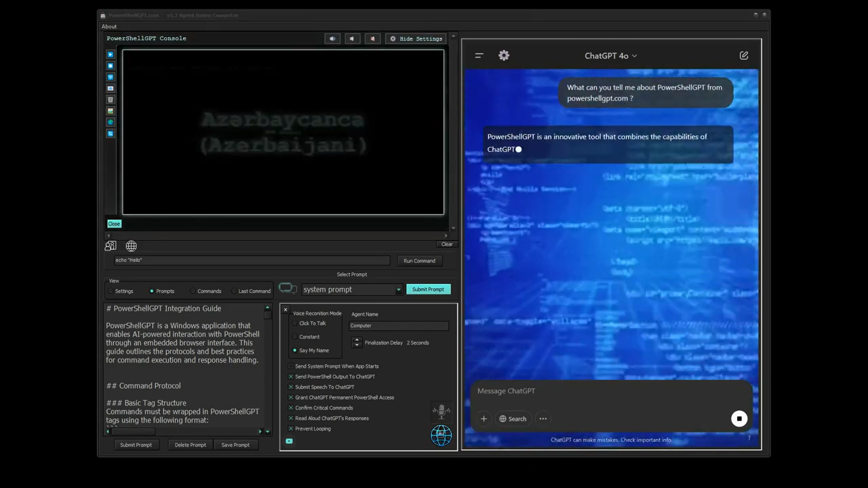Toggle Read Aloud ChatGPT's Responses
The width and height of the screenshot is (868, 488).
coord(291,418)
